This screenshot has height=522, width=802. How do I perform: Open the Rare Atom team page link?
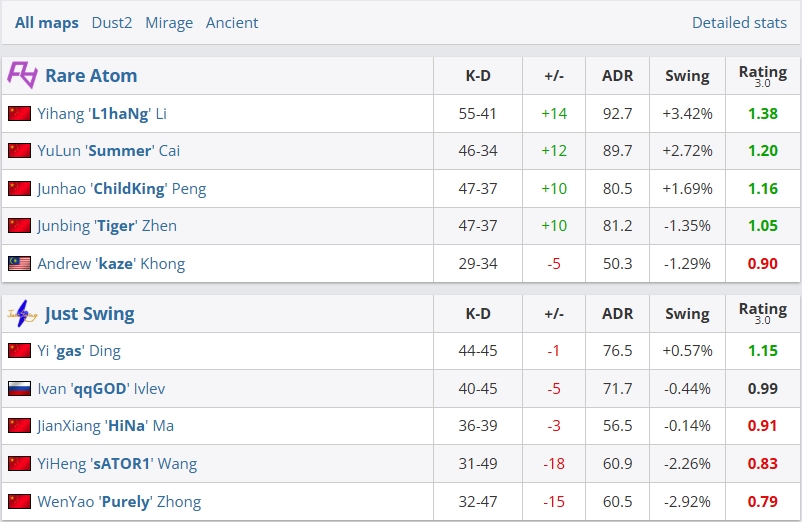pos(91,76)
